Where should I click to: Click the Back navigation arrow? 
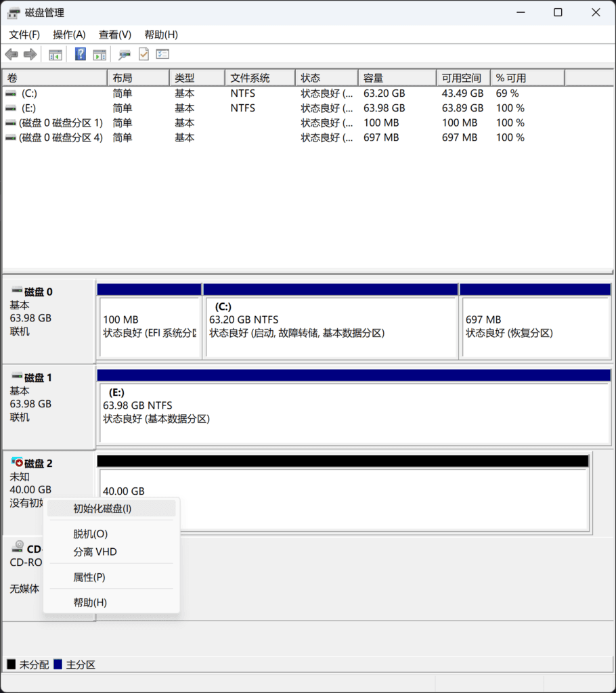pos(11,54)
